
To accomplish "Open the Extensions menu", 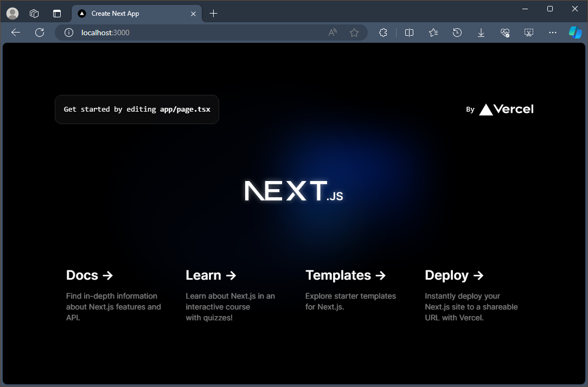I will point(383,33).
